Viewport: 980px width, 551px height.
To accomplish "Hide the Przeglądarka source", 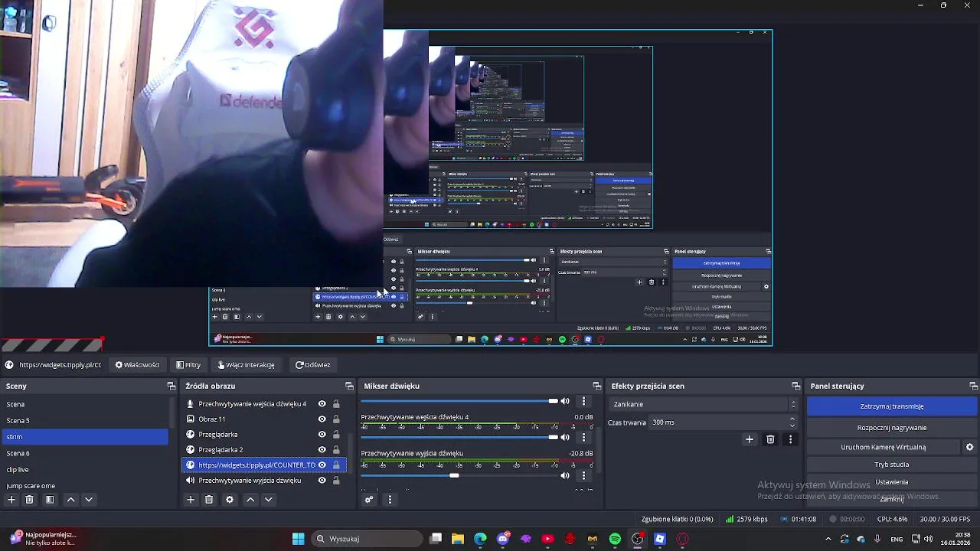I will (322, 435).
